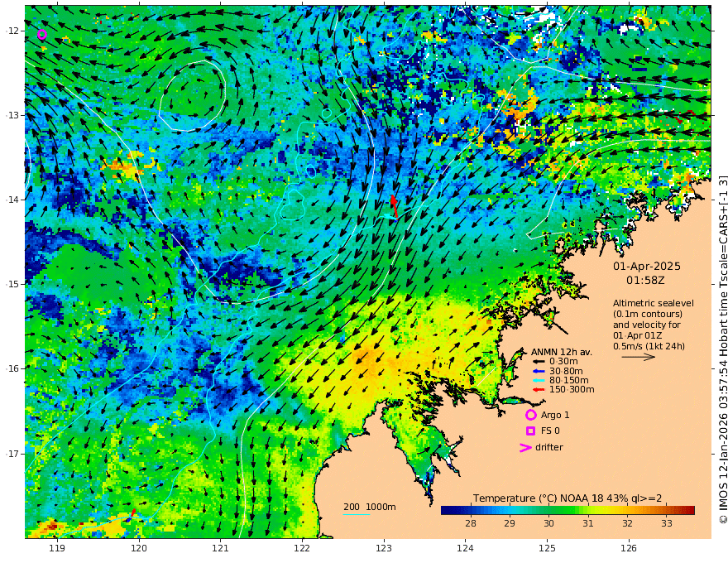Click the longitude axis label 119
The width and height of the screenshot is (728, 563).
(57, 549)
